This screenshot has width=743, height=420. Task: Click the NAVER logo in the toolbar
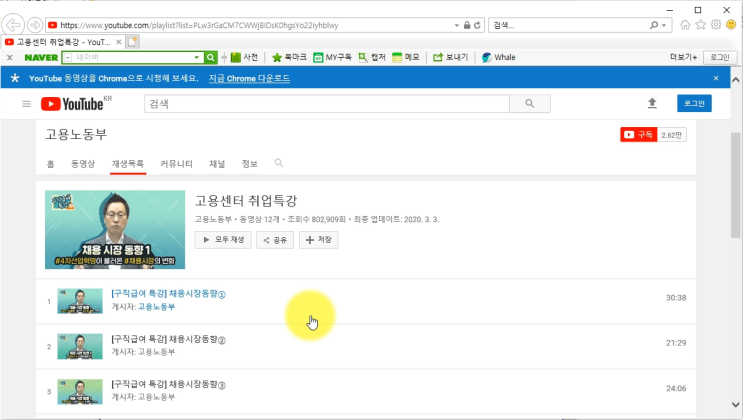pyautogui.click(x=41, y=57)
